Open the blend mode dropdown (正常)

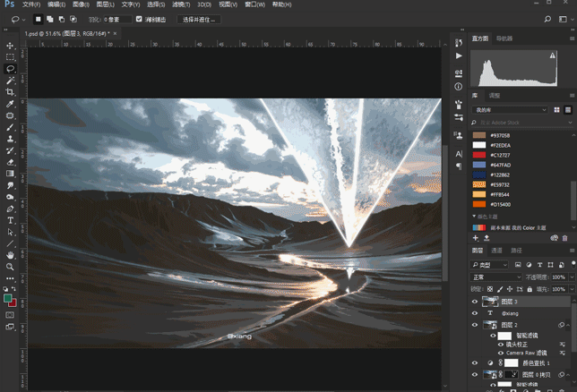pyautogui.click(x=496, y=277)
